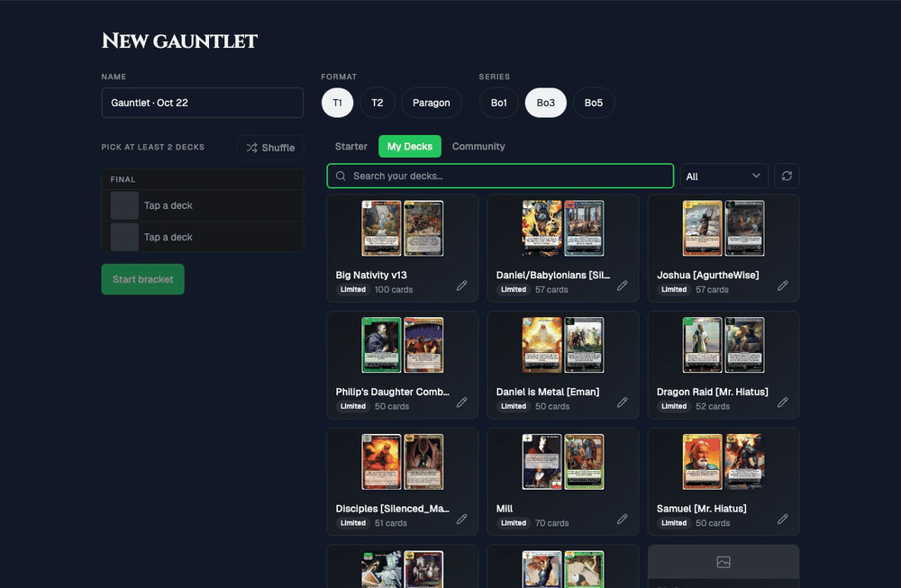Click the 100 cards count label
This screenshot has width=901, height=588.
(394, 289)
